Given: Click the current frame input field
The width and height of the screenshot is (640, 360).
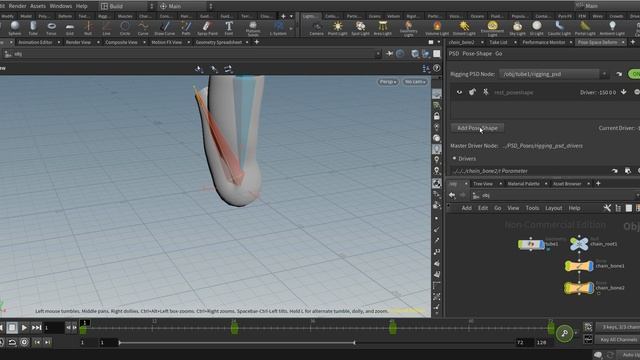Looking at the screenshot, I should (54, 328).
